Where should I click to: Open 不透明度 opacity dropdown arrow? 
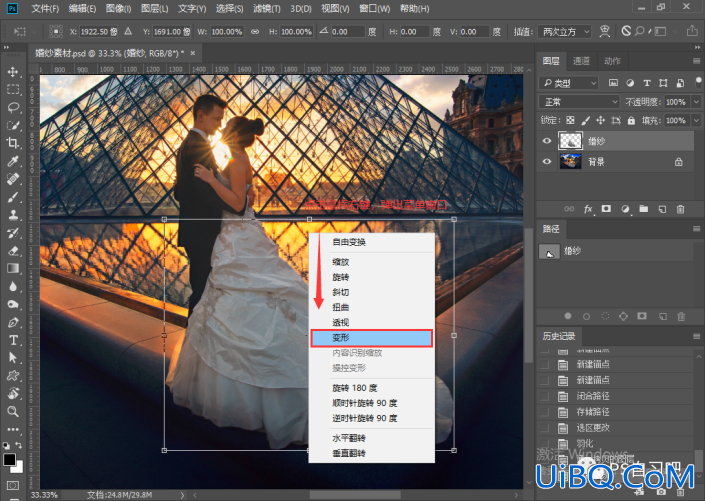pyautogui.click(x=696, y=102)
